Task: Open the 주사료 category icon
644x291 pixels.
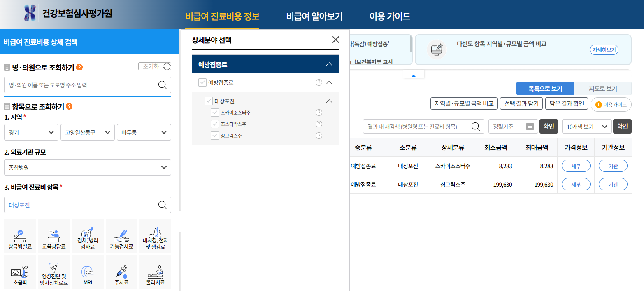Action: tap(121, 271)
